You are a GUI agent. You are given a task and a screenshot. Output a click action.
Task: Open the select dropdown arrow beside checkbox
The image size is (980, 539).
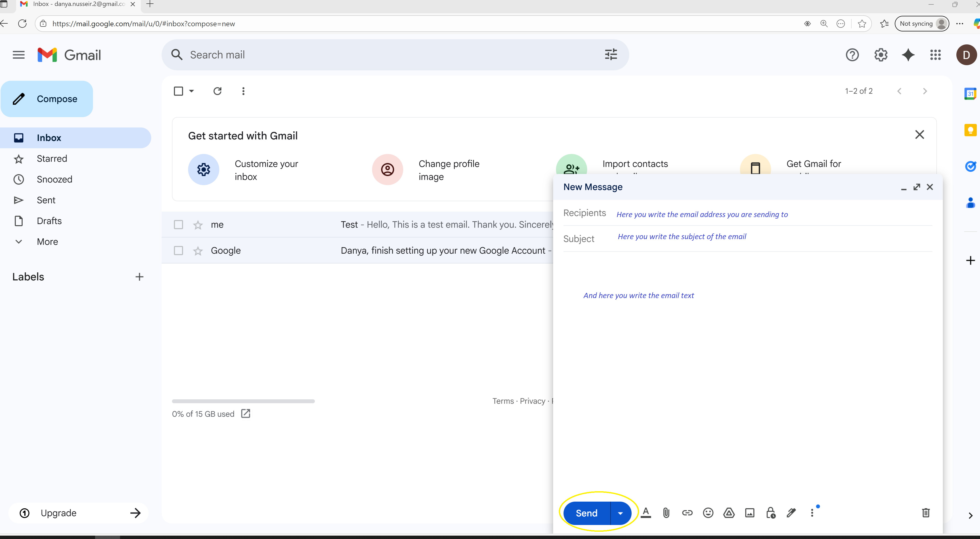(x=191, y=91)
